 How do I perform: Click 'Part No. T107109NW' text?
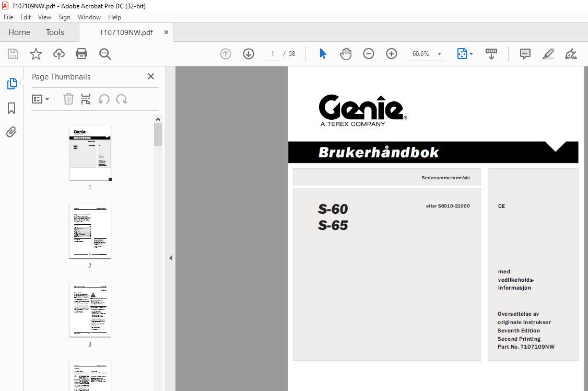pos(526,347)
